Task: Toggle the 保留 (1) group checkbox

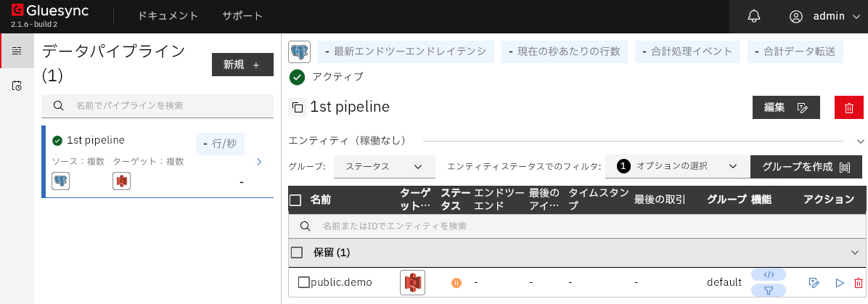Action: pyautogui.click(x=297, y=252)
